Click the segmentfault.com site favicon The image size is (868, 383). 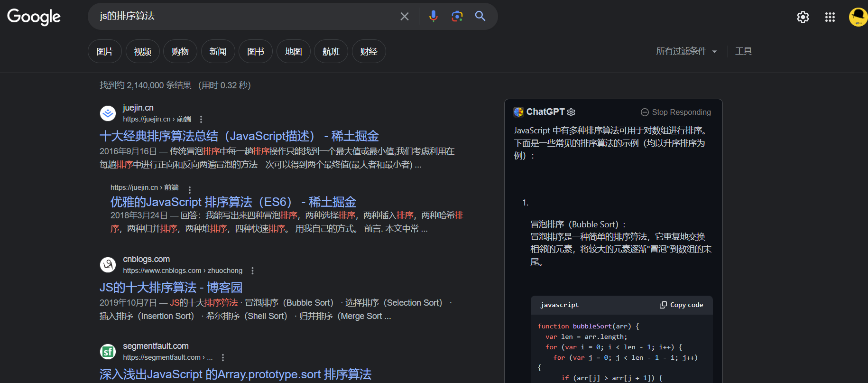coord(108,352)
